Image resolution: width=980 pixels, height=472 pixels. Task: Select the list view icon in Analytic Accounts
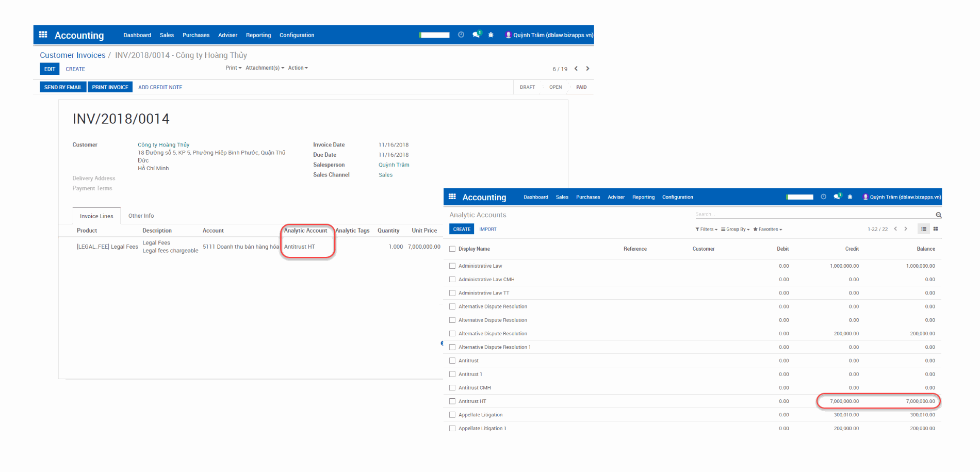pos(923,229)
